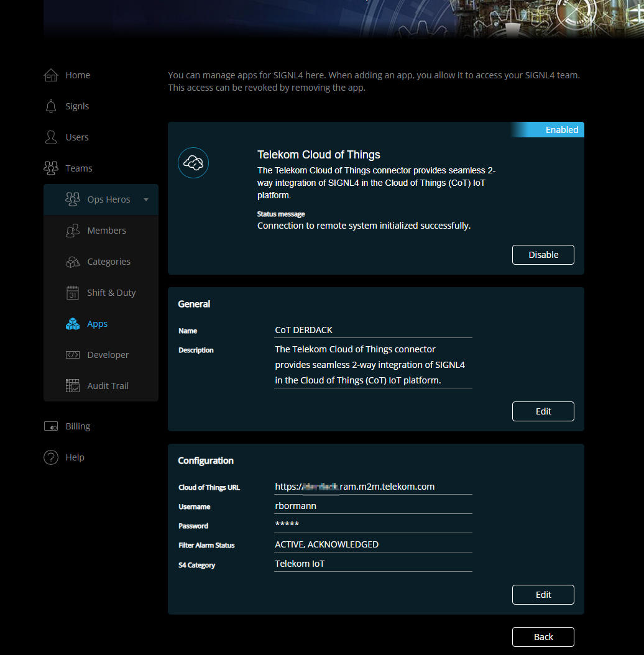
Task: Click the Name field CoT DERDACK
Action: click(x=373, y=331)
